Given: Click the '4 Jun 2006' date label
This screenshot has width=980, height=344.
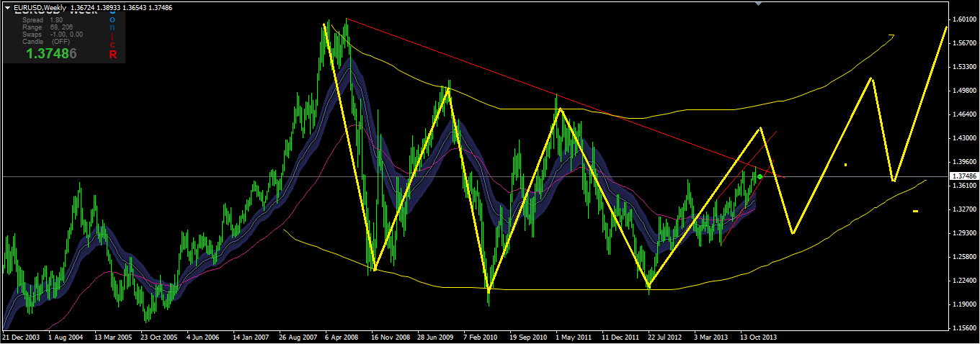Looking at the screenshot, I should point(202,337).
